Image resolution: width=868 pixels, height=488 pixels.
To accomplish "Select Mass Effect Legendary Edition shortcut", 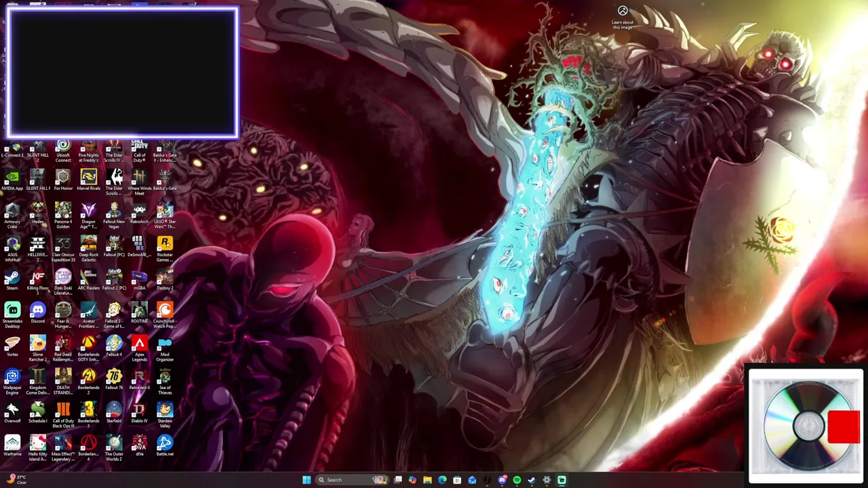I will [63, 449].
